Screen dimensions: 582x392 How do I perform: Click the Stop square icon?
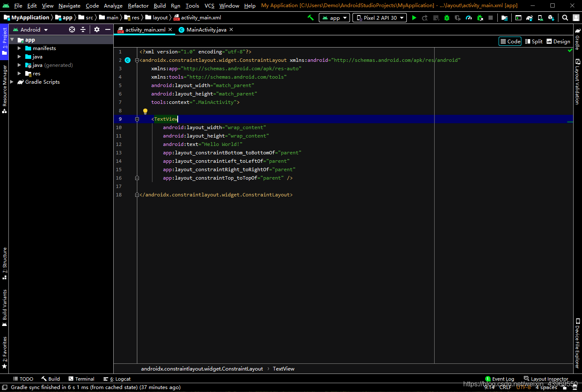[x=491, y=18]
